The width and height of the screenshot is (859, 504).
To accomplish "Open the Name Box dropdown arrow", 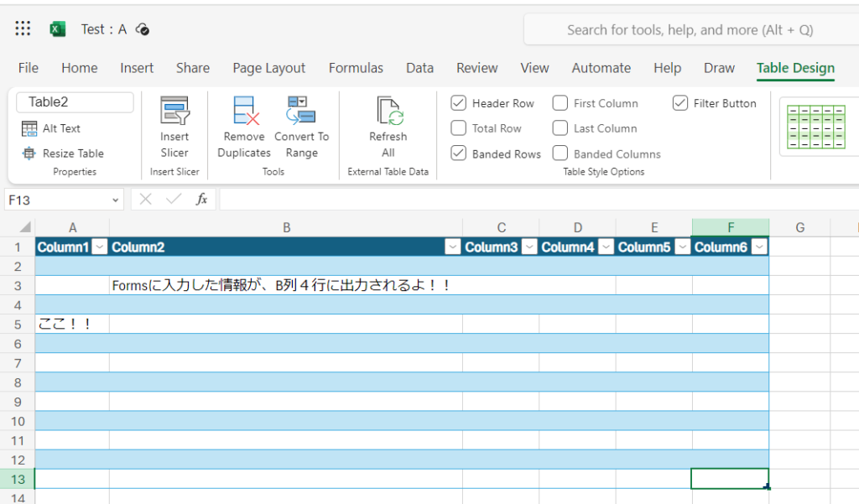I will [x=116, y=200].
